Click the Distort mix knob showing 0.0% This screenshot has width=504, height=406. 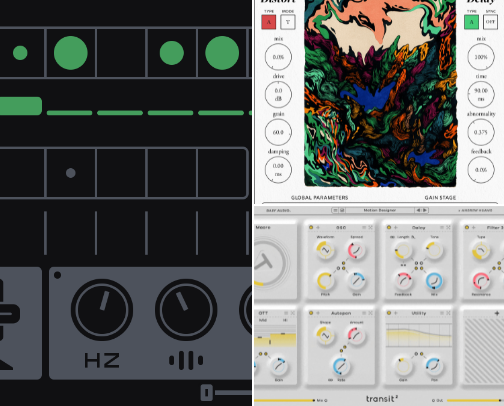278,57
